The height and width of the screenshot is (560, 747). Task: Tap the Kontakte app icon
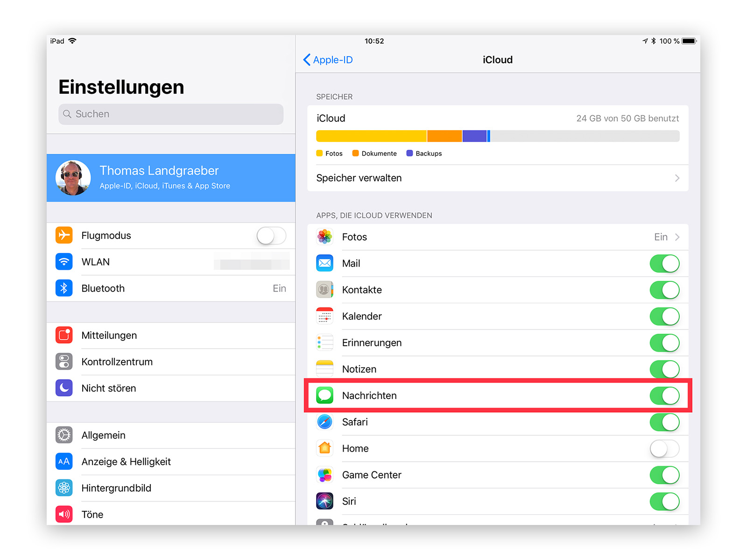324,290
